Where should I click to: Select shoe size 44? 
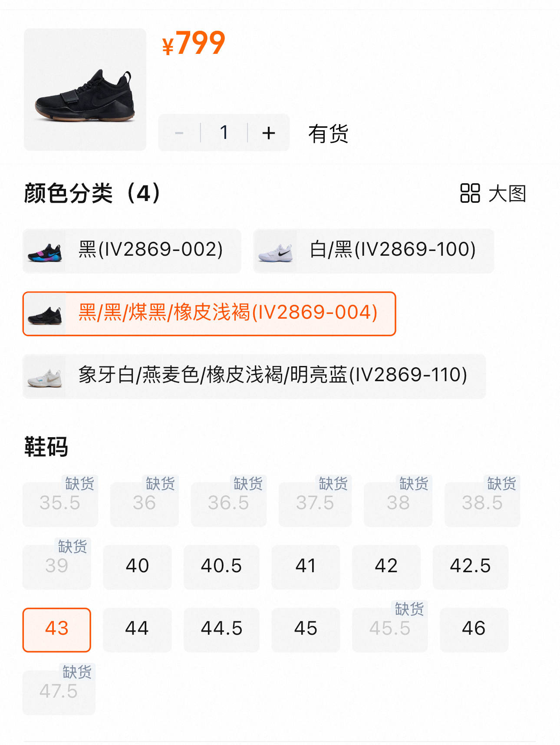[137, 629]
